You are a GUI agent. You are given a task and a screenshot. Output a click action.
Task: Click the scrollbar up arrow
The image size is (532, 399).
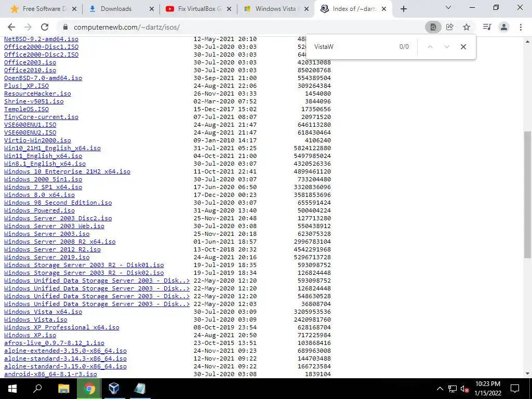(x=527, y=42)
